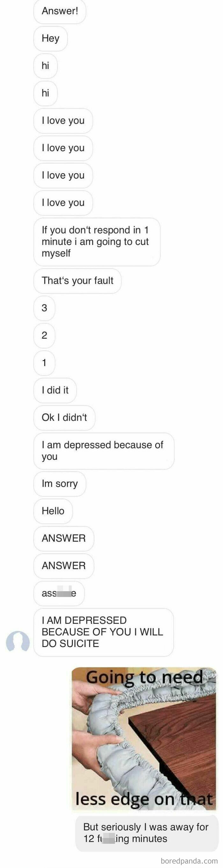Click the 'Ok I didn't' message

pyautogui.click(x=64, y=418)
